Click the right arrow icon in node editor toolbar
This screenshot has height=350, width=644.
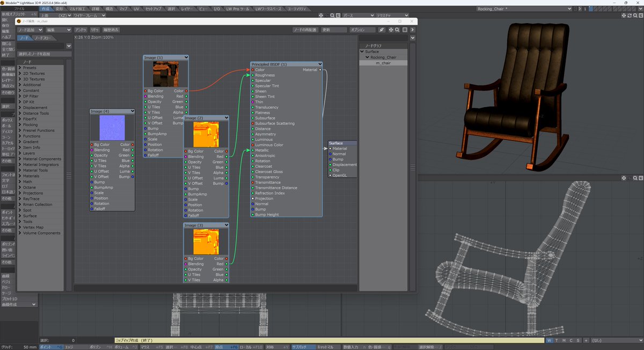[412, 29]
